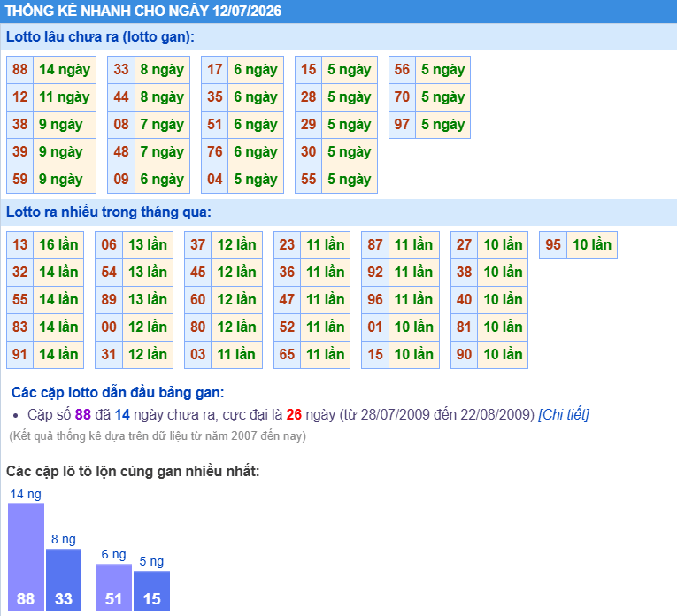677x616 pixels.
Task: Select number 00 with 12 lần
Action: click(x=109, y=327)
